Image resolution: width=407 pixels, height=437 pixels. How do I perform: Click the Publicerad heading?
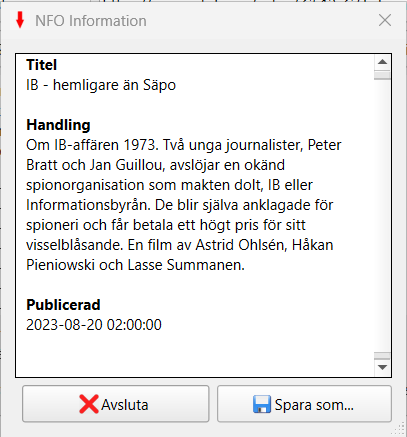click(x=63, y=305)
